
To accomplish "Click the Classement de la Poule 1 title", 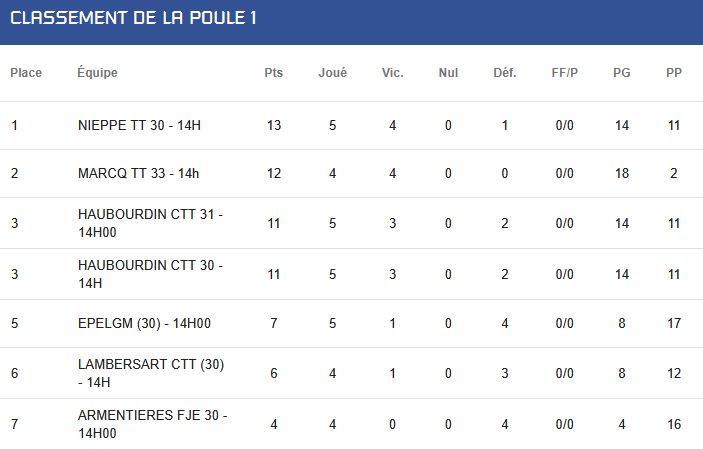I will click(x=133, y=18).
